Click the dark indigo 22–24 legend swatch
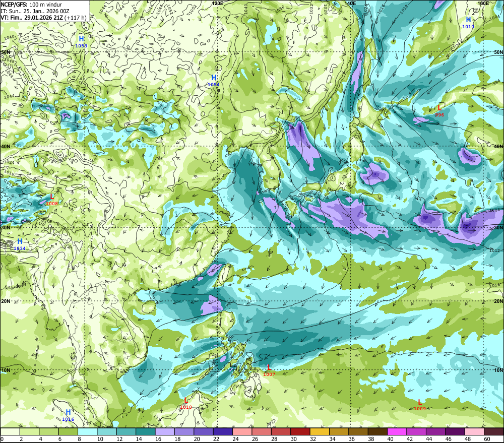 223,432
